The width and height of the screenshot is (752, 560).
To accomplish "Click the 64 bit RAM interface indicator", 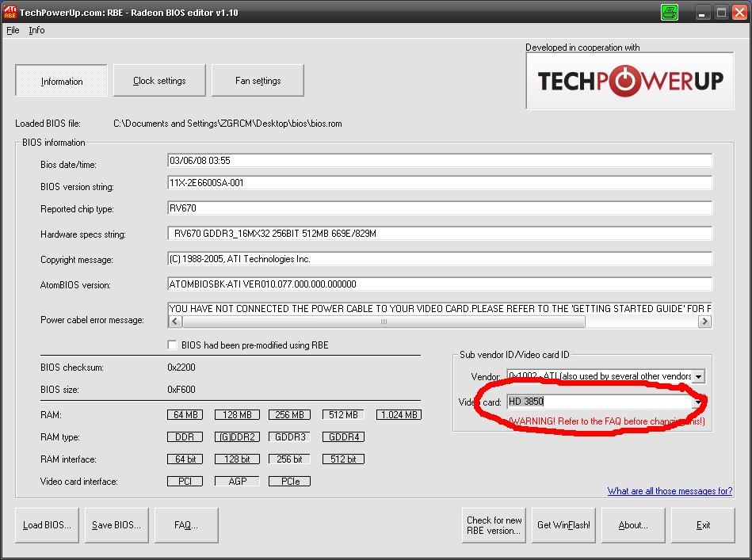I will (185, 459).
